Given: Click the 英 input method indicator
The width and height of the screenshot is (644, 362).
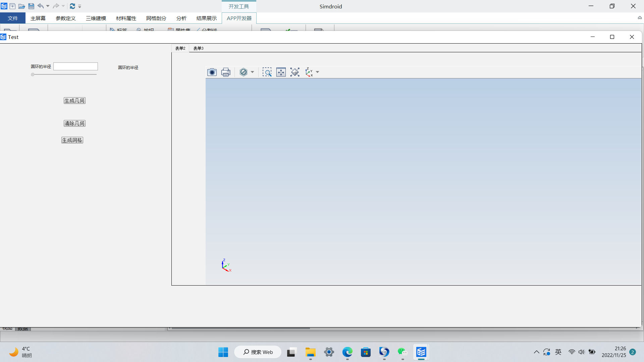Looking at the screenshot, I should (x=558, y=352).
